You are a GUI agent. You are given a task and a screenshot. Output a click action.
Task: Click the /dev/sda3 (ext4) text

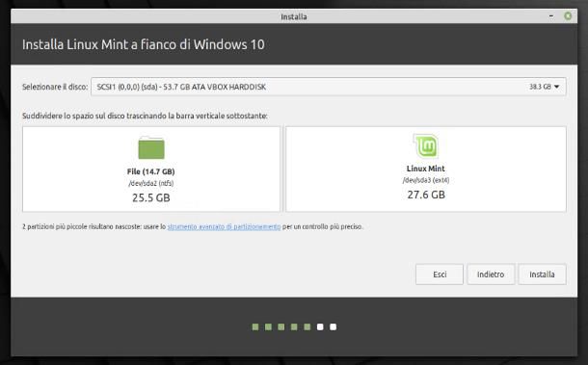click(426, 180)
